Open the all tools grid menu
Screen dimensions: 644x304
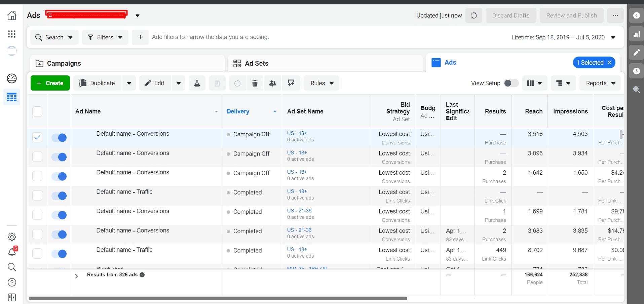pyautogui.click(x=12, y=34)
